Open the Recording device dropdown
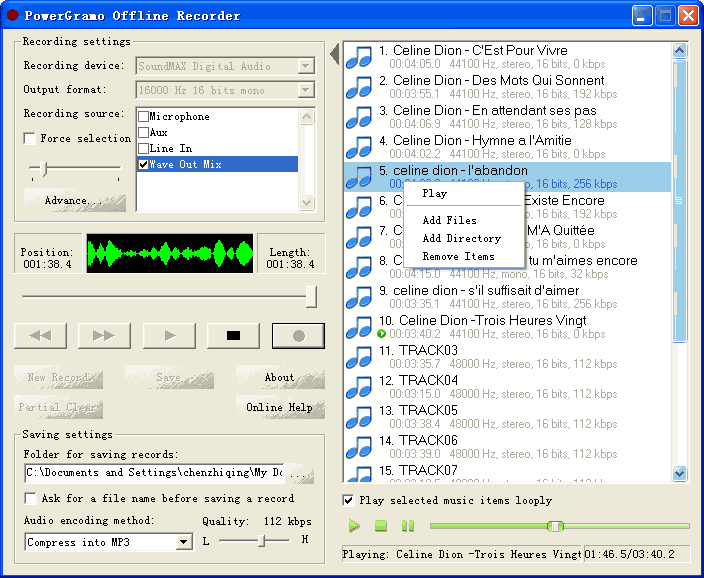Viewport: 704px width, 578px height. (x=306, y=66)
